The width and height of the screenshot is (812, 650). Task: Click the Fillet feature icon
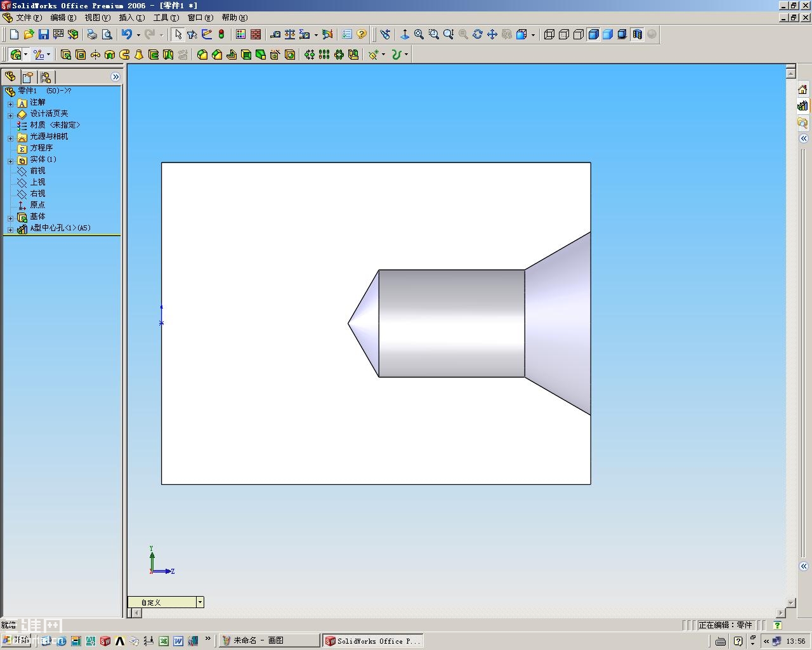click(x=202, y=55)
